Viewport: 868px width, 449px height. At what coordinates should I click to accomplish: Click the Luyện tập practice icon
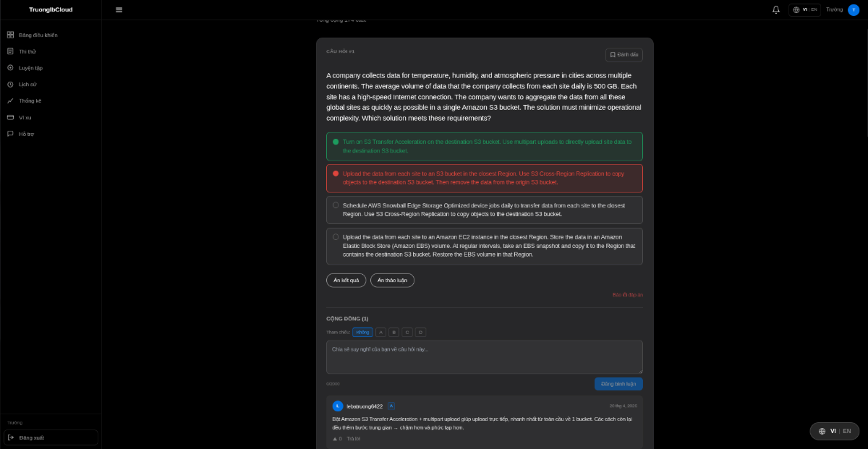pos(10,68)
